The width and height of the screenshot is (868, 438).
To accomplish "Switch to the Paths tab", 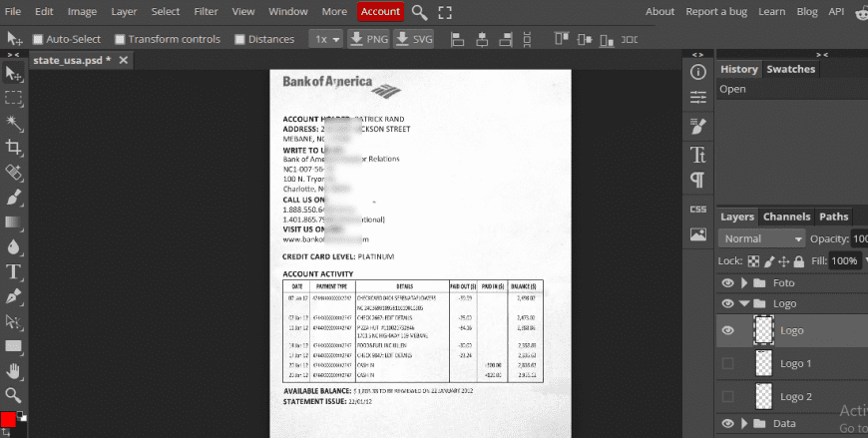I will click(834, 217).
